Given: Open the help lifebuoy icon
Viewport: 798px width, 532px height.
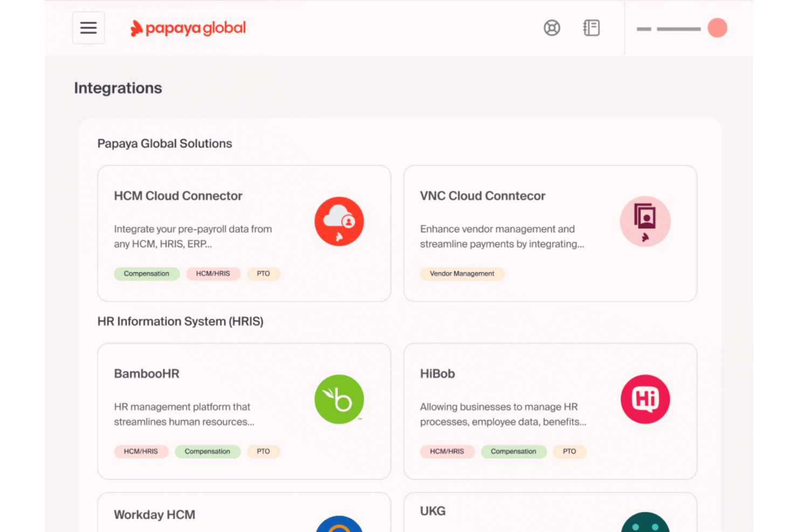Looking at the screenshot, I should [x=552, y=28].
